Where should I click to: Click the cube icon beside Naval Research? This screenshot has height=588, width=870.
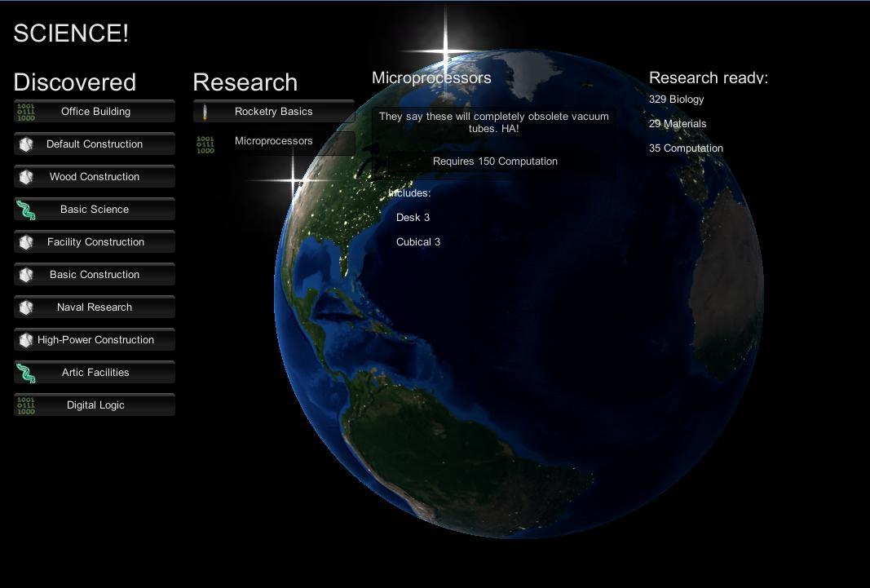point(26,307)
